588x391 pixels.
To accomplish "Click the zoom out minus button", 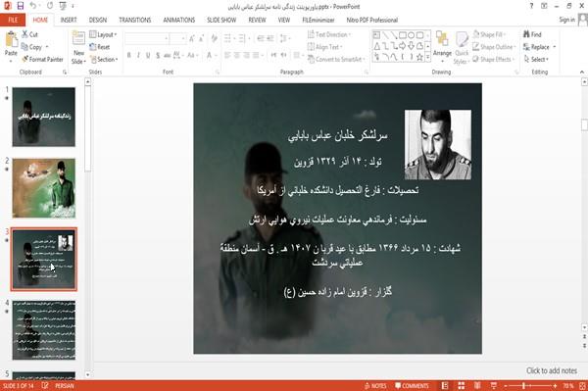I will coord(506,386).
